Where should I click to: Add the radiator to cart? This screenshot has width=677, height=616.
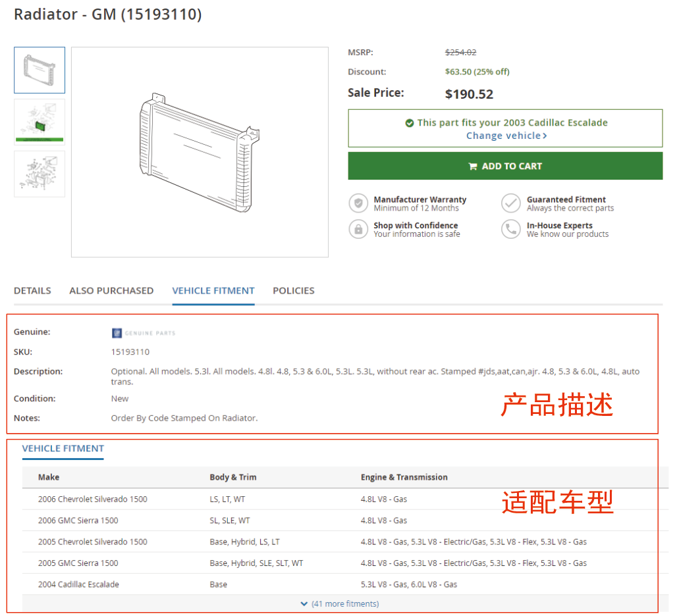[505, 166]
